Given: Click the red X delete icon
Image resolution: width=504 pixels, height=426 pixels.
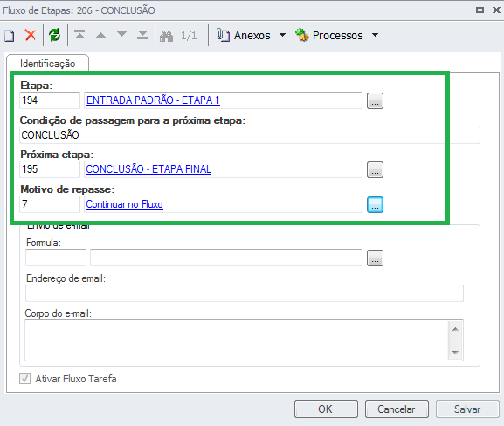Looking at the screenshot, I should coord(31,35).
